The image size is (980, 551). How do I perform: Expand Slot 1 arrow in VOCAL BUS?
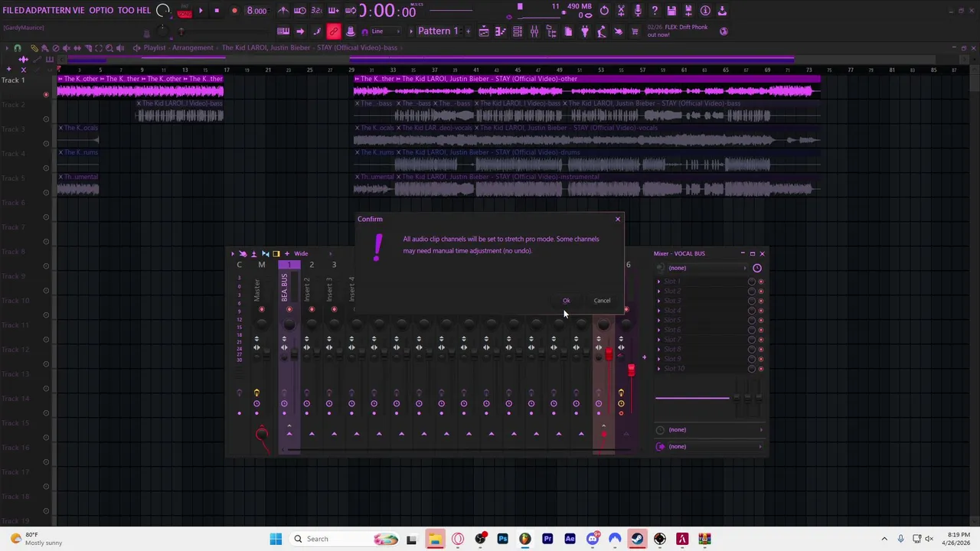[x=658, y=282]
